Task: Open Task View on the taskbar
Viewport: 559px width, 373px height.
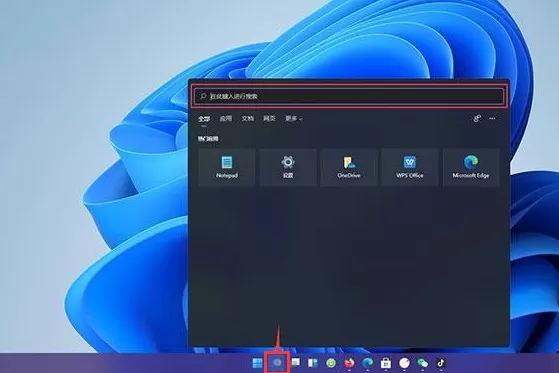Action: [x=295, y=363]
